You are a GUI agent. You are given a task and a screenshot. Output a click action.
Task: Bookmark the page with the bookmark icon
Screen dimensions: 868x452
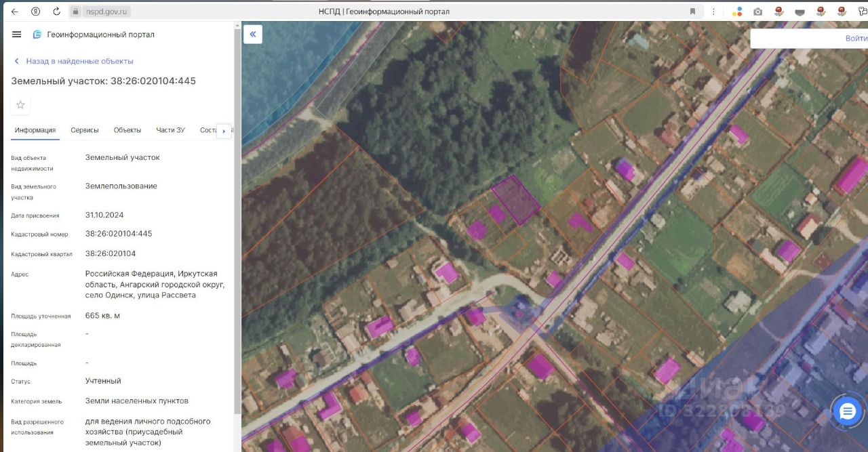[x=692, y=12]
